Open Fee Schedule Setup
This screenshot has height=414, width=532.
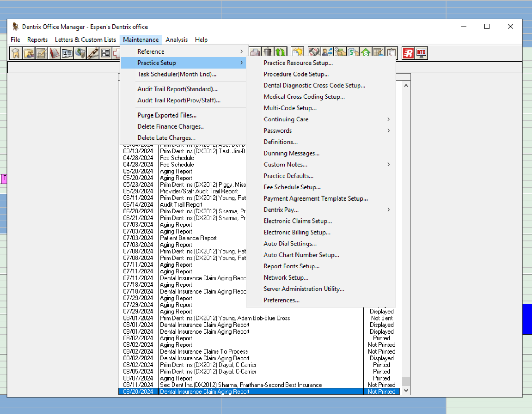click(321, 187)
